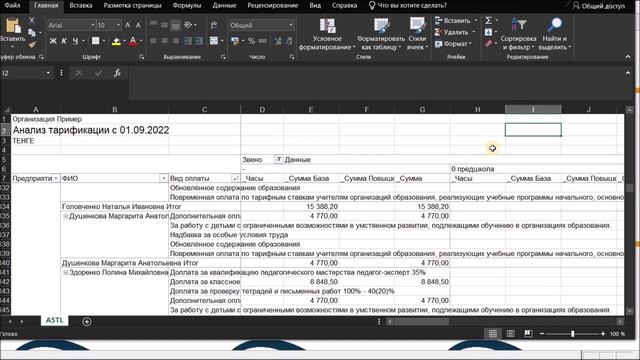The height and width of the screenshot is (360, 640).
Task: Switch to the Вставка tab
Action: pos(81,5)
